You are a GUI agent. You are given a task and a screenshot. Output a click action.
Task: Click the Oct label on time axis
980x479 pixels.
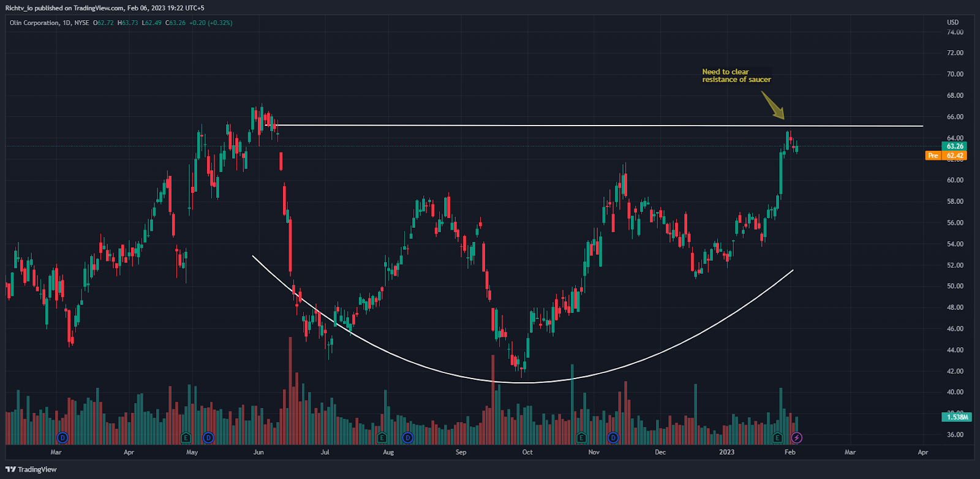pos(527,452)
